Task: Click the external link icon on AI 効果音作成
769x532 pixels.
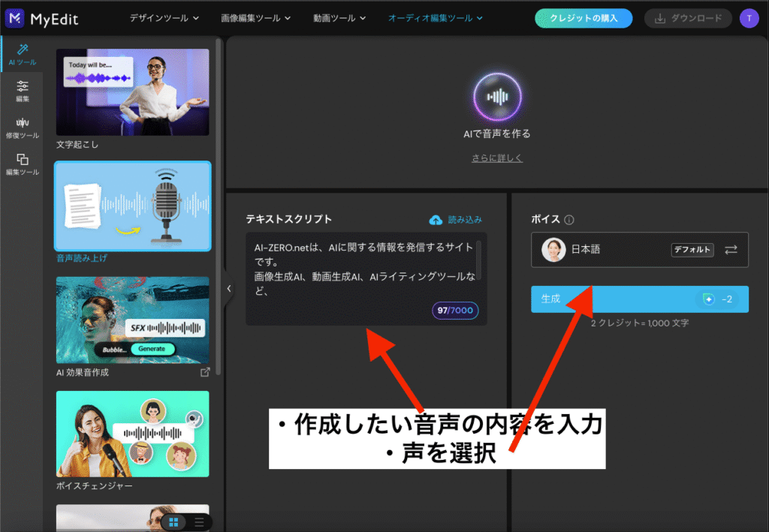Action: (x=205, y=372)
